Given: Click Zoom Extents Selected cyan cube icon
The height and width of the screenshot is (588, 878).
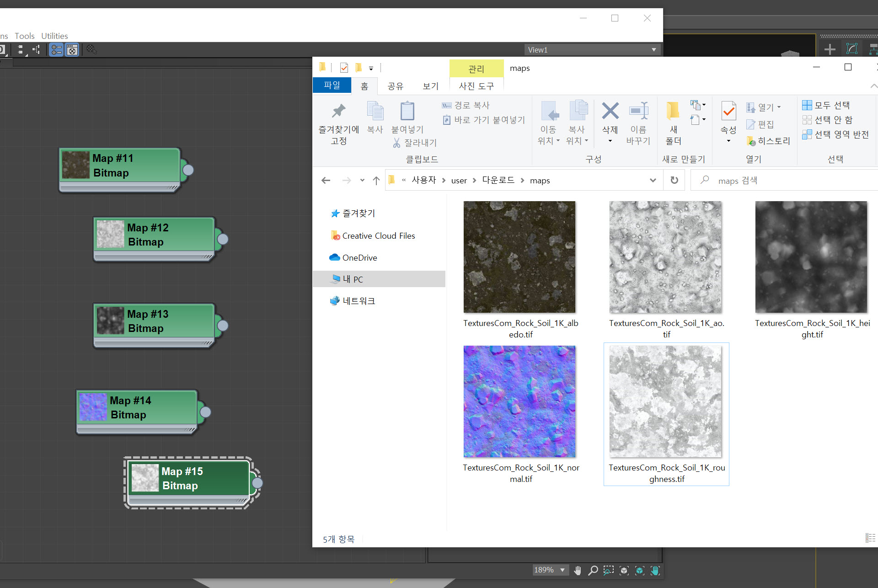Looking at the screenshot, I should [639, 570].
